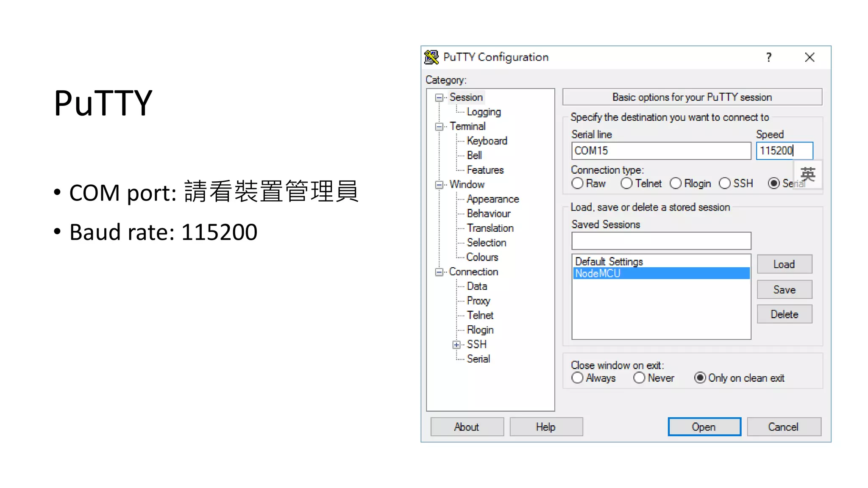
Task: Click the Serial line field COM15
Action: [661, 151]
